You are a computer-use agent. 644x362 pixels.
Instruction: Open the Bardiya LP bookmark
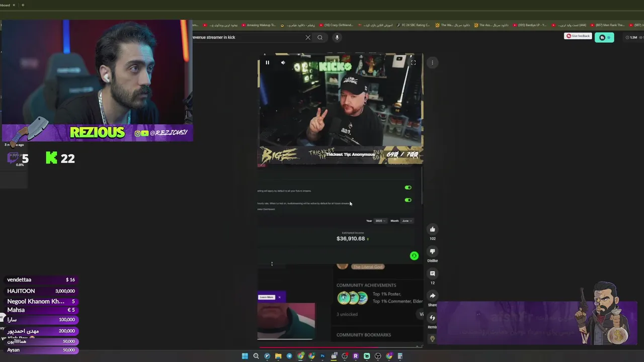pos(529,25)
